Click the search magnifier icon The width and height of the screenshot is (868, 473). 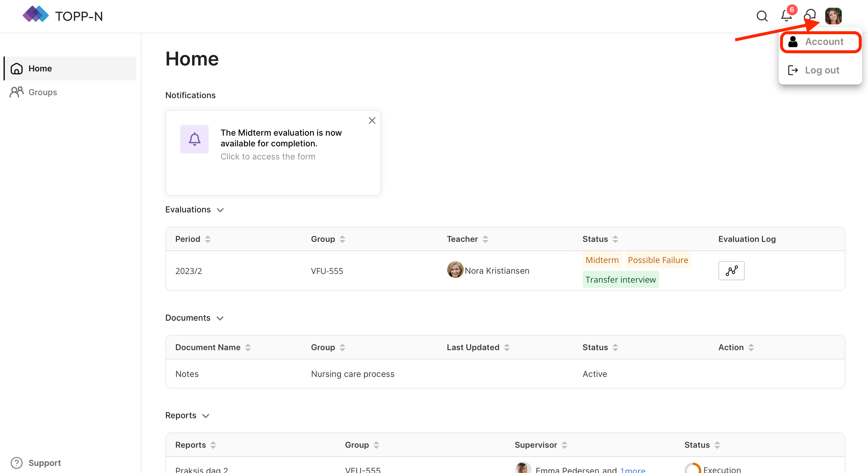[x=762, y=16]
